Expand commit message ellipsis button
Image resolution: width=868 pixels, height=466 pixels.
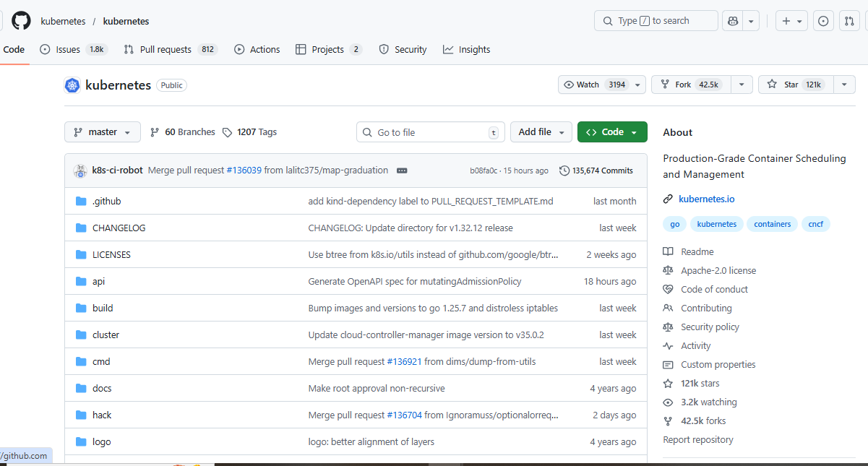(x=402, y=171)
